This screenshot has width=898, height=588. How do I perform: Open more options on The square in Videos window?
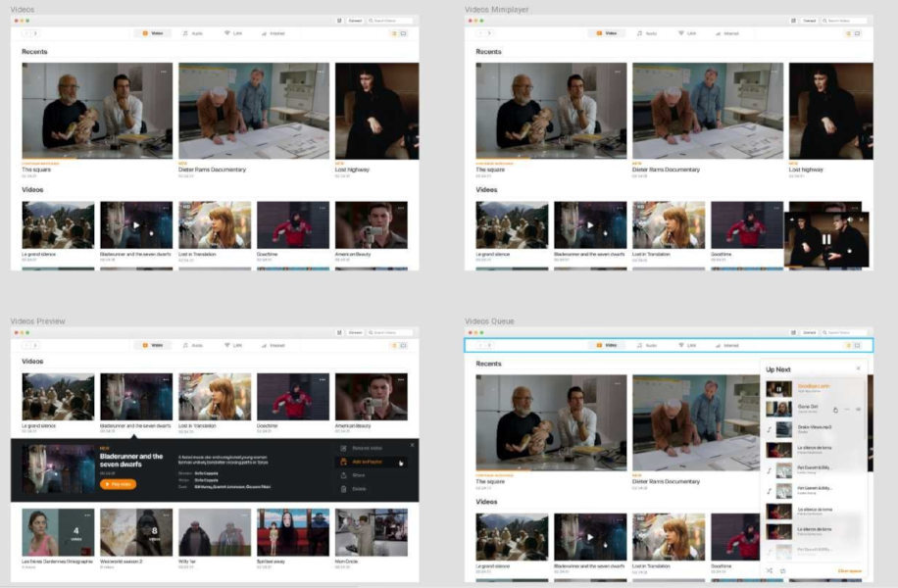point(164,72)
